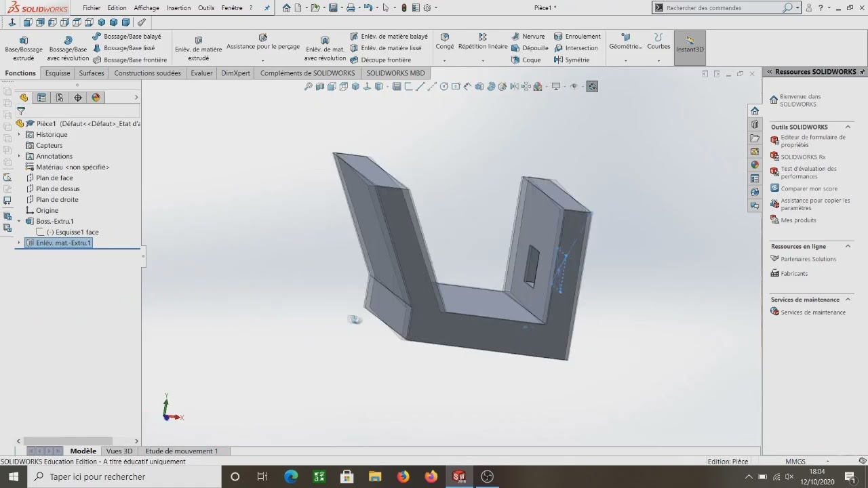Select Enlèv. de mat. avec révolution
This screenshot has height=488, width=868.
pyautogui.click(x=325, y=49)
